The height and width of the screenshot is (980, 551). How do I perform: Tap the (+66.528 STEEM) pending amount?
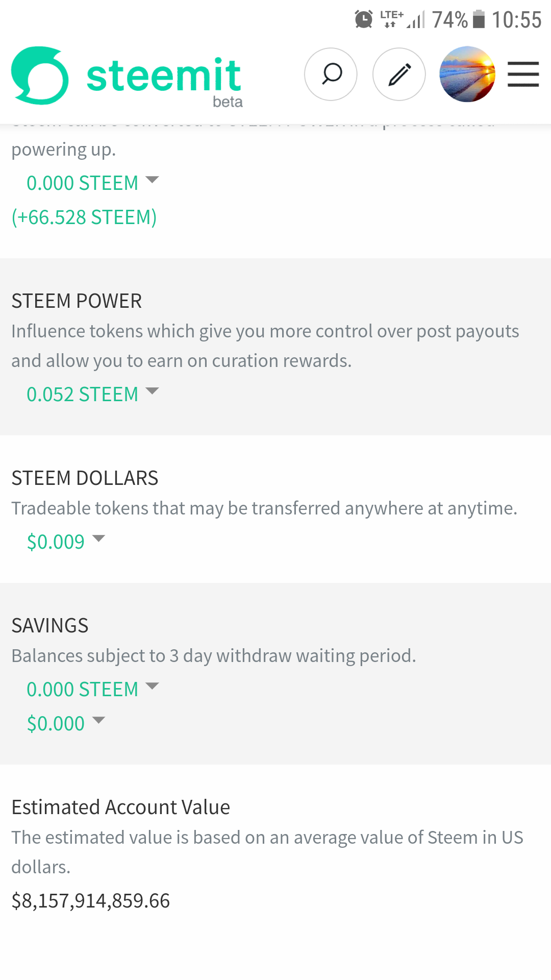[x=84, y=217]
